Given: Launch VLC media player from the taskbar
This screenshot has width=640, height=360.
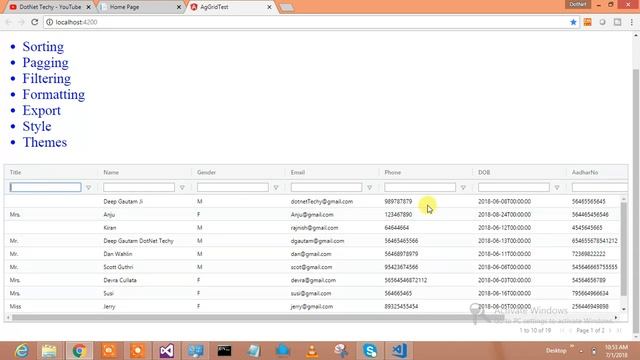Looking at the screenshot, I should [312, 351].
